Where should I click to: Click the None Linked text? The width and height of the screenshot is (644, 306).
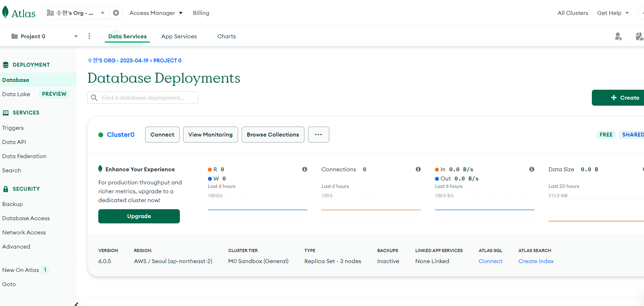tap(432, 261)
